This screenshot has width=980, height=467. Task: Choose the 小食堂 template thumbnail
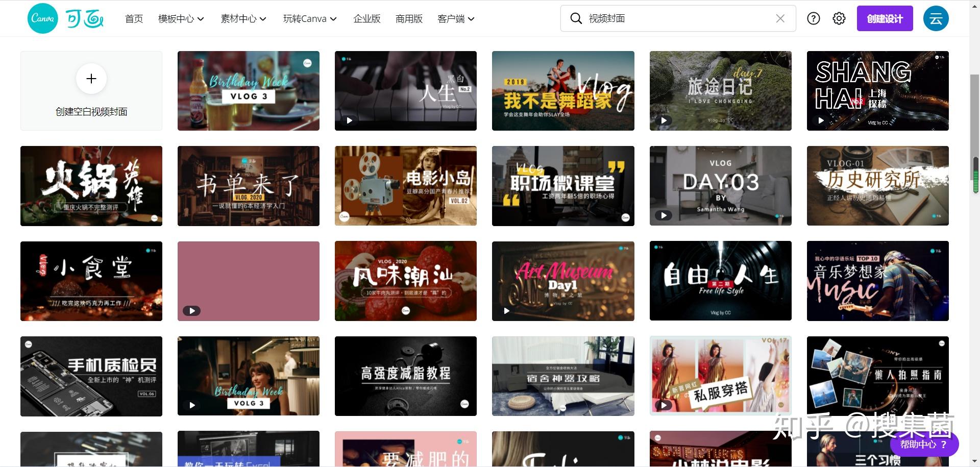[91, 281]
